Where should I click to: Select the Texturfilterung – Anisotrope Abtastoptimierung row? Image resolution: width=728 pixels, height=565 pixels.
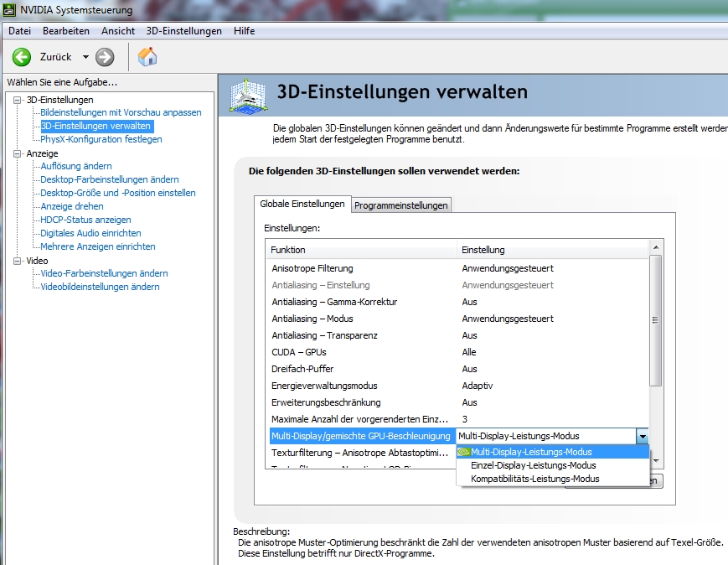(362, 453)
